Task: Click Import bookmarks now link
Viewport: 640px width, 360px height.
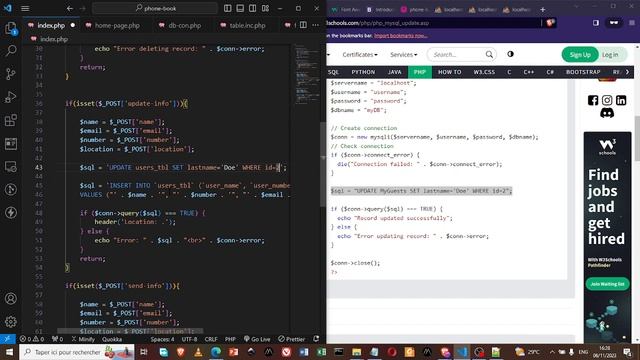Action: click(x=401, y=36)
